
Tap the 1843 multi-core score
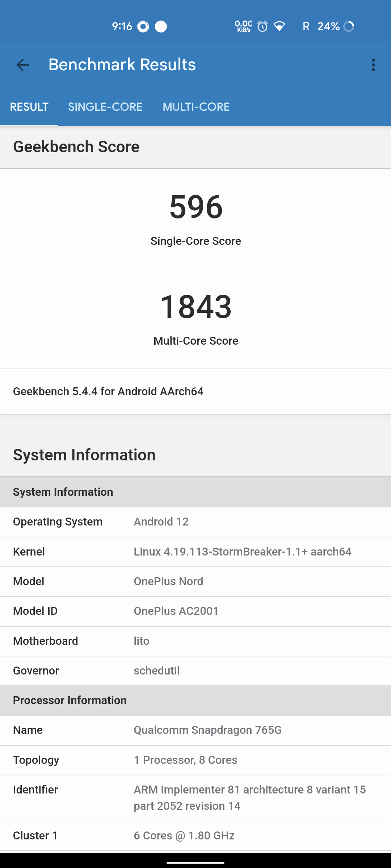click(x=196, y=307)
